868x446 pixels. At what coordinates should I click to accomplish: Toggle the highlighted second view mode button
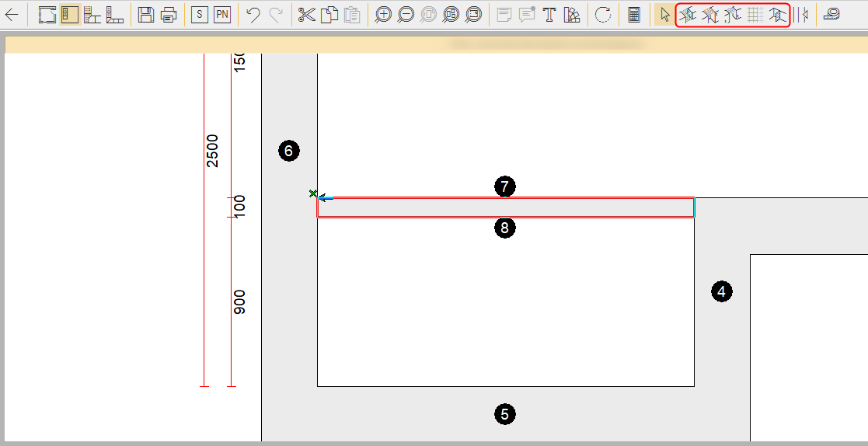[70, 15]
